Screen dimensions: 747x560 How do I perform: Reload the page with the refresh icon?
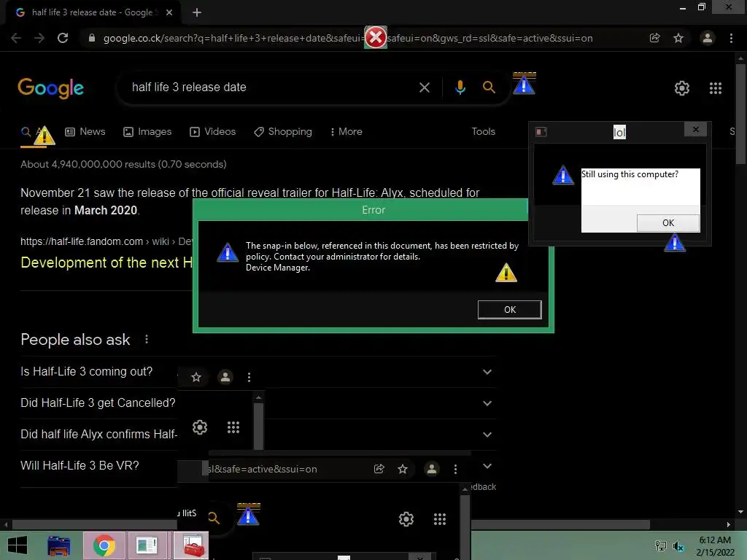pyautogui.click(x=63, y=38)
